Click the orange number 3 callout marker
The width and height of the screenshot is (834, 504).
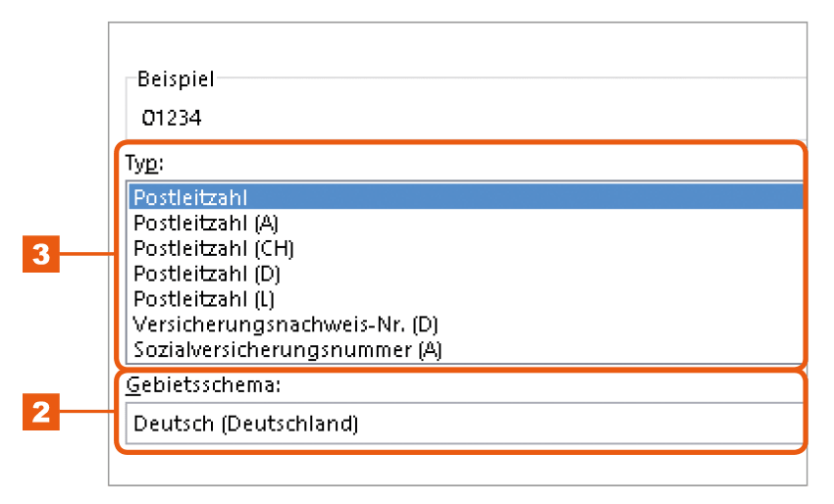[41, 254]
